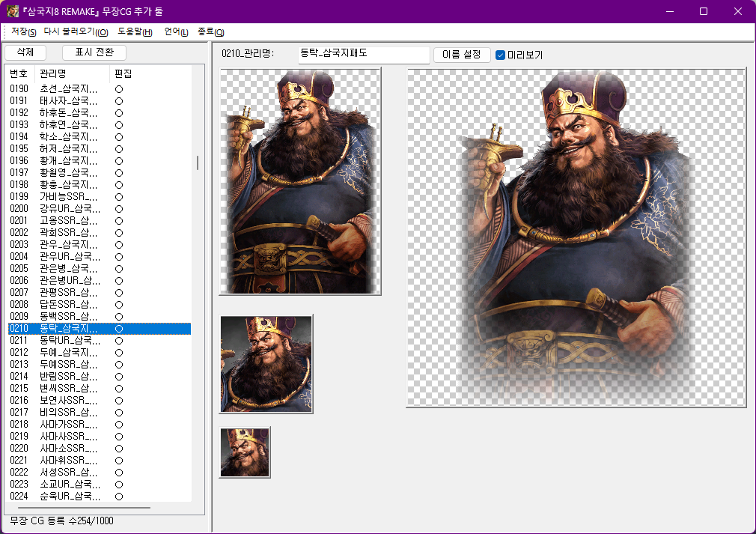Select row 0219 사마사SSR
The width and height of the screenshot is (756, 534).
[x=100, y=436]
